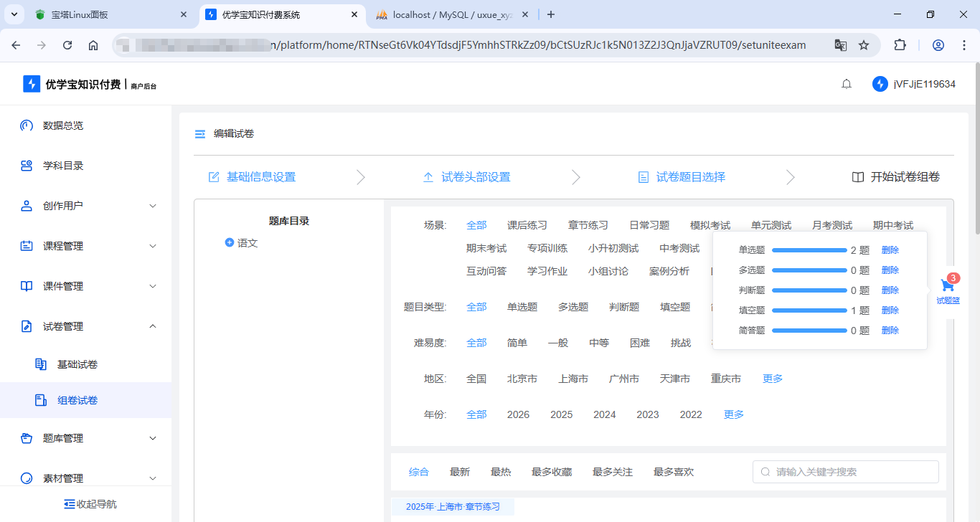
Task: Click the 编辑试卷 list icon
Action: coord(199,133)
